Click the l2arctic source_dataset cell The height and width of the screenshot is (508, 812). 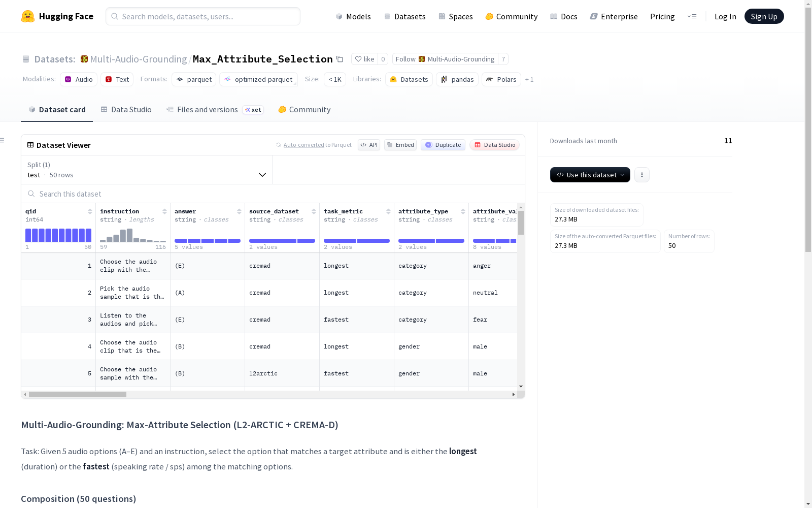pos(282,373)
